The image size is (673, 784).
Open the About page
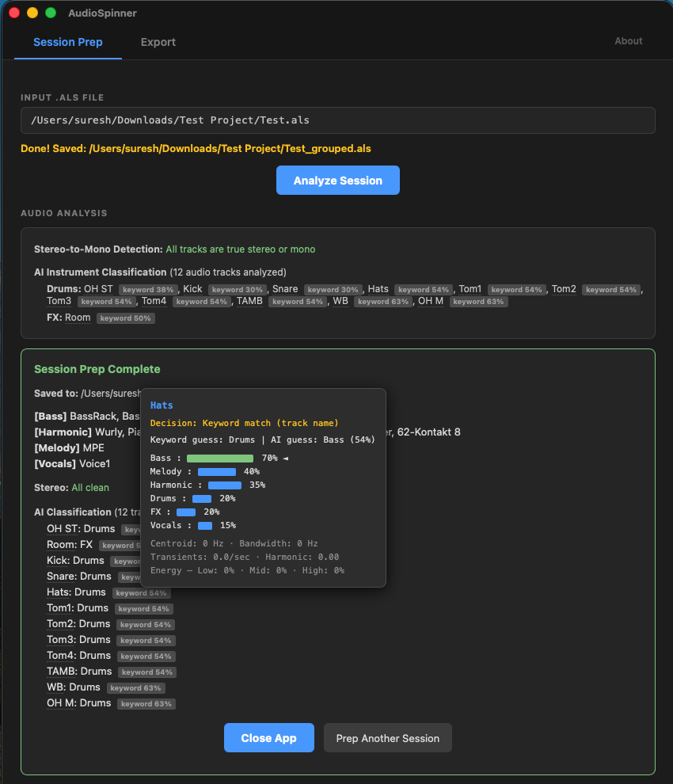coord(628,41)
